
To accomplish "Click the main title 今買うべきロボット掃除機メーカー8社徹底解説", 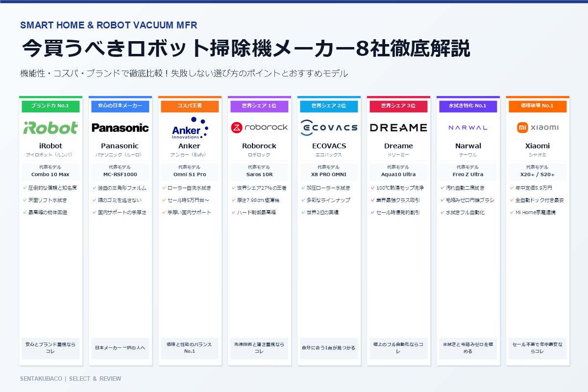I will 245,49.
